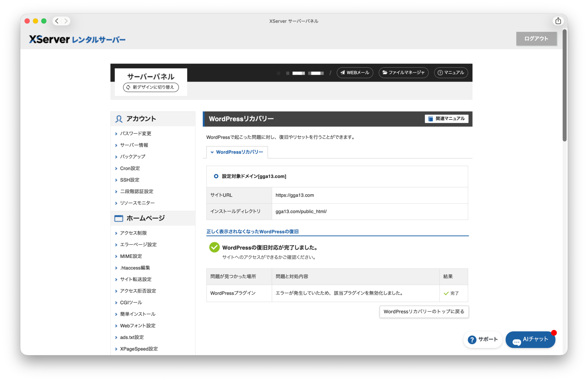The height and width of the screenshot is (382, 588).
Task: Open パスワード変更 in the account menu
Action: (135, 133)
